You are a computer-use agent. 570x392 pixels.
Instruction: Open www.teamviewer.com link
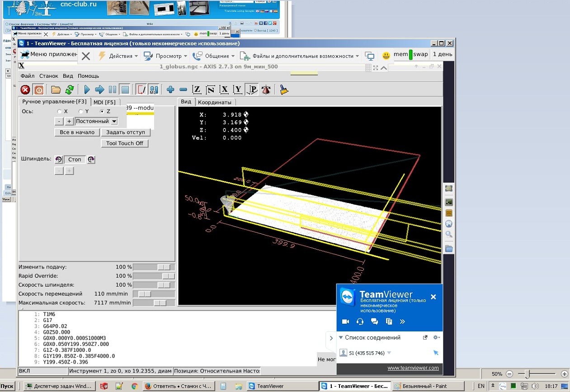413,368
